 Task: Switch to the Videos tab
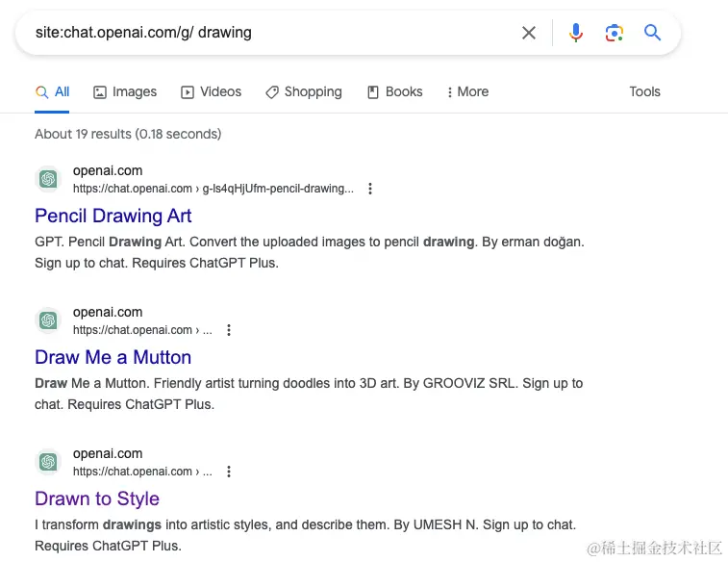(211, 92)
